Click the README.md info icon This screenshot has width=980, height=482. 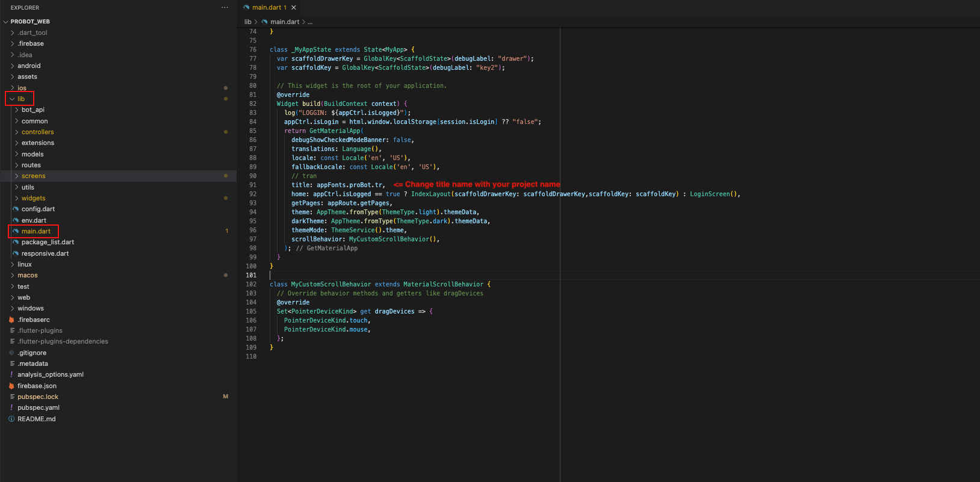click(11, 419)
